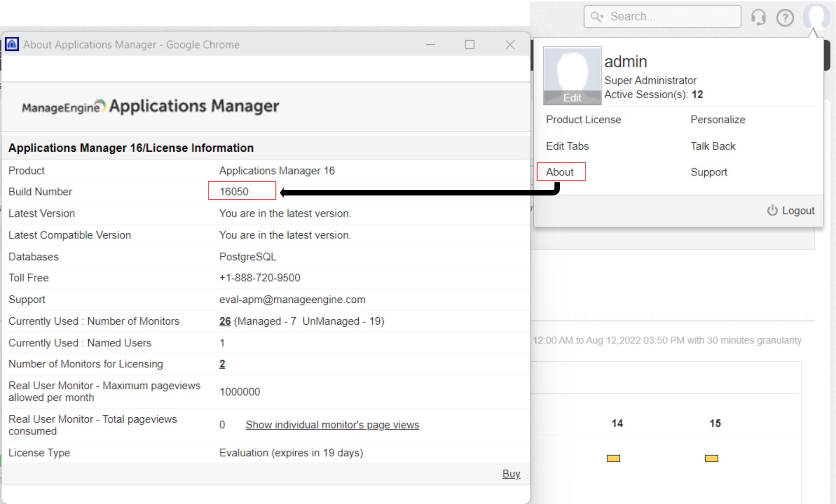Open Show individual monitor's page views link
Screen dimensions: 836x504
pyautogui.click(x=332, y=425)
